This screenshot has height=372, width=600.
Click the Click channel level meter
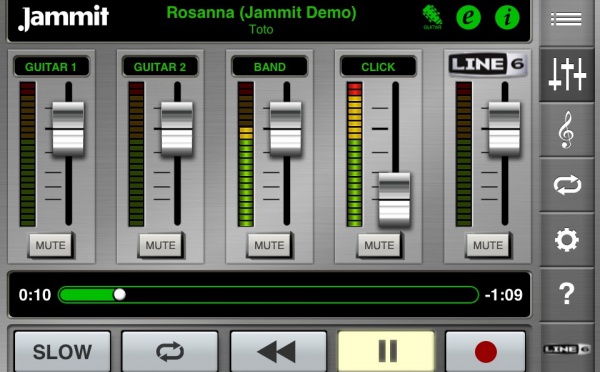(x=354, y=154)
